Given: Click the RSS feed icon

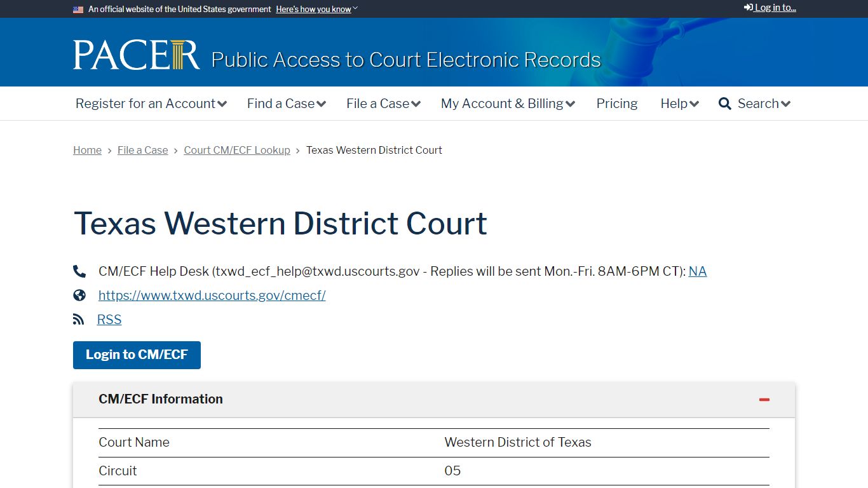Looking at the screenshot, I should click(x=78, y=320).
